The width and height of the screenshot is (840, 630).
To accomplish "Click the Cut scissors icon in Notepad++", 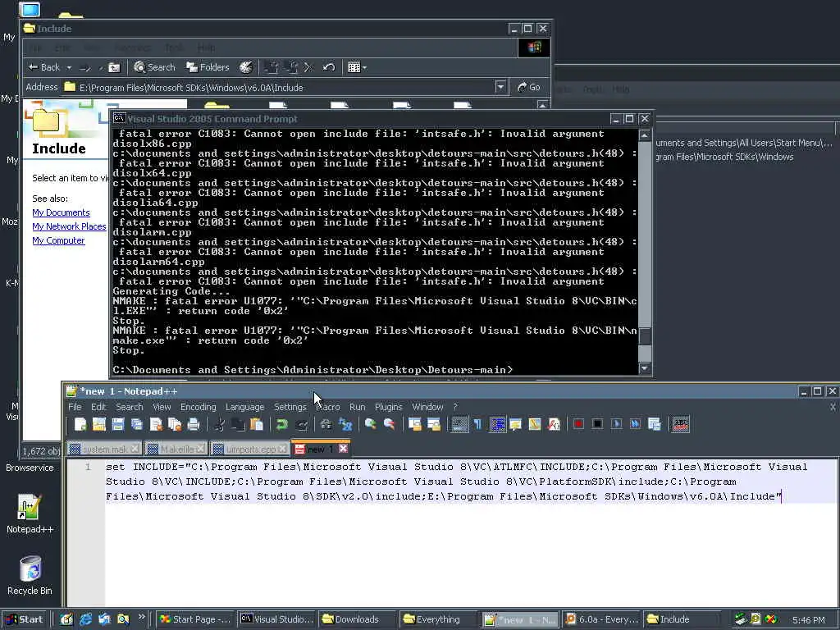I will pyautogui.click(x=218, y=424).
